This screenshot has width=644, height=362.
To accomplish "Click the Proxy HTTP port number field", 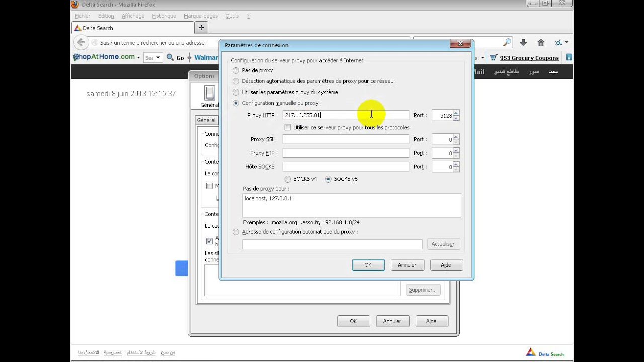I will (442, 115).
